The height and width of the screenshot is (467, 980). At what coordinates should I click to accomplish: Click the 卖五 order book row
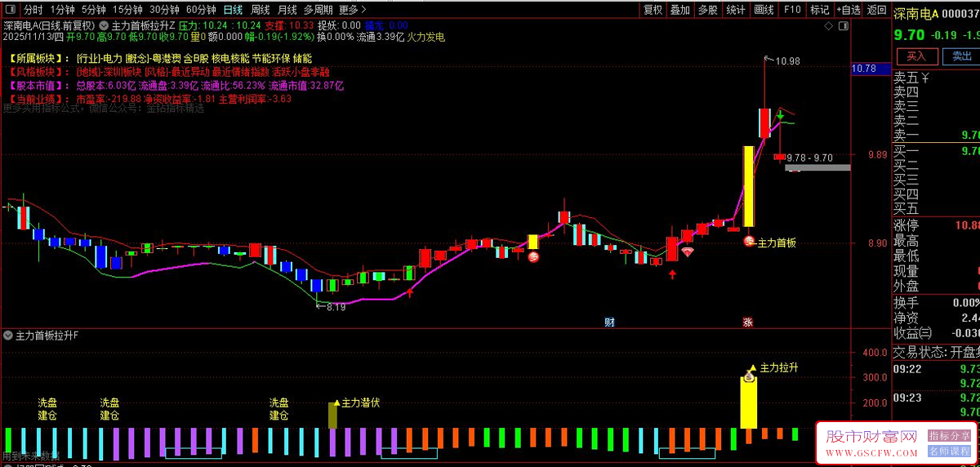pyautogui.click(x=936, y=78)
